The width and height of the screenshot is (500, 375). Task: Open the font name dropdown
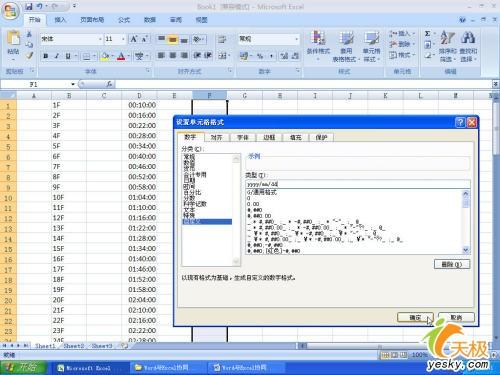100,39
